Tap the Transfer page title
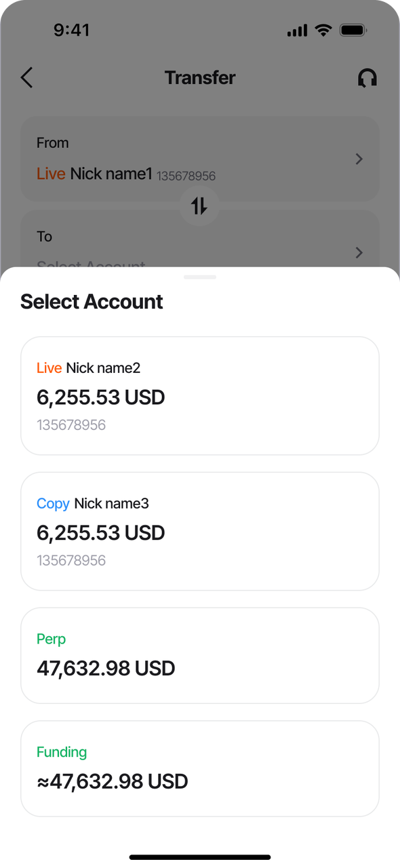This screenshot has height=868, width=400. tap(200, 77)
